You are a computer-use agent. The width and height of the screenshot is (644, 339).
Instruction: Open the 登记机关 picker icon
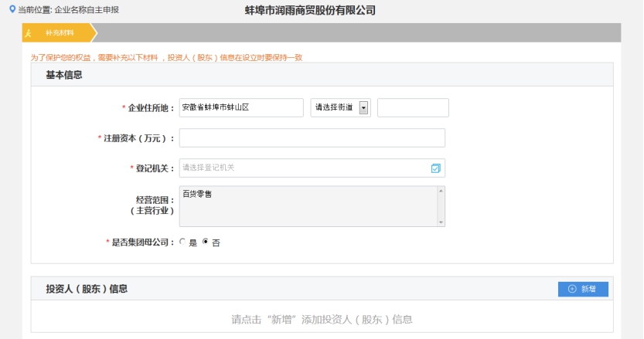435,168
